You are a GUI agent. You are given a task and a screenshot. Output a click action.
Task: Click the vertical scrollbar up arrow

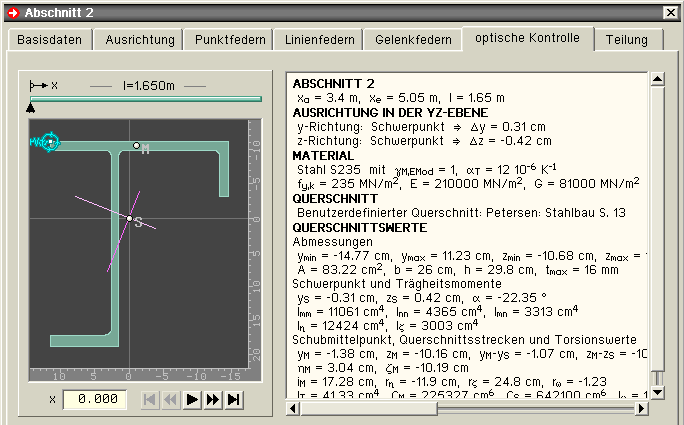click(657, 80)
